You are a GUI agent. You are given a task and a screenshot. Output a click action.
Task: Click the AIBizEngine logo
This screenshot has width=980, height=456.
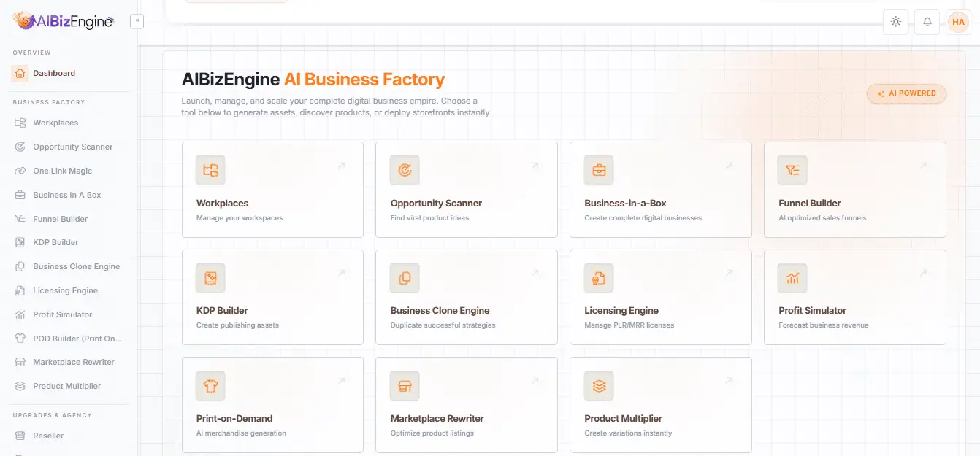[x=64, y=21]
